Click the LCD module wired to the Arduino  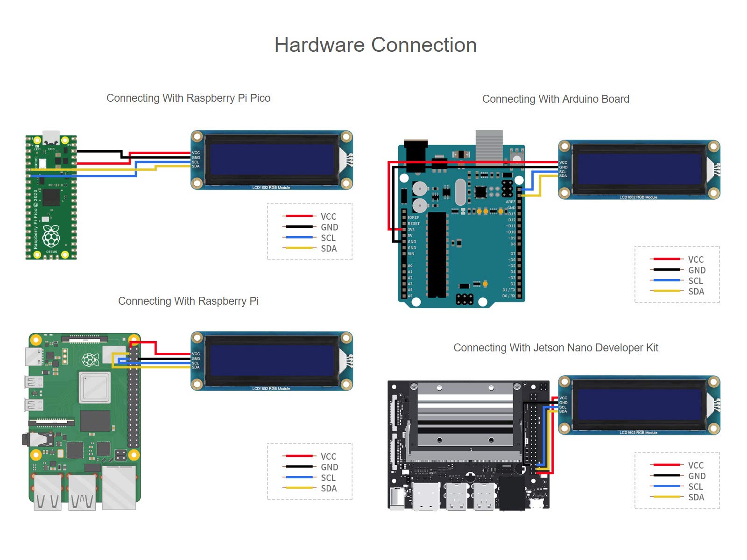(x=639, y=170)
